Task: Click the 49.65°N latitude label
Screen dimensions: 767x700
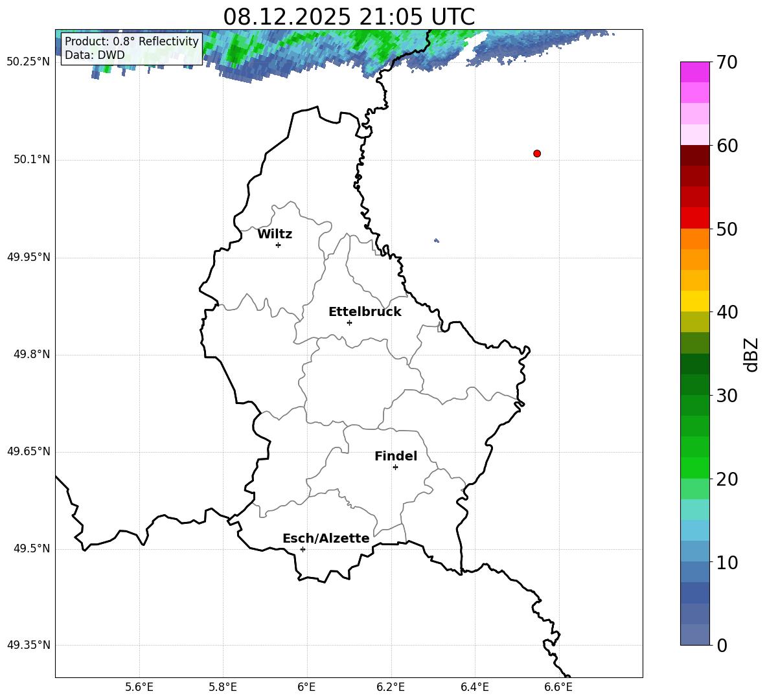Action: (29, 451)
